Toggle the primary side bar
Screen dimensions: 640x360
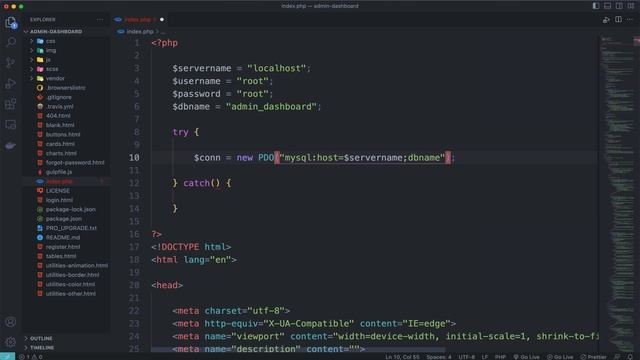point(596,6)
